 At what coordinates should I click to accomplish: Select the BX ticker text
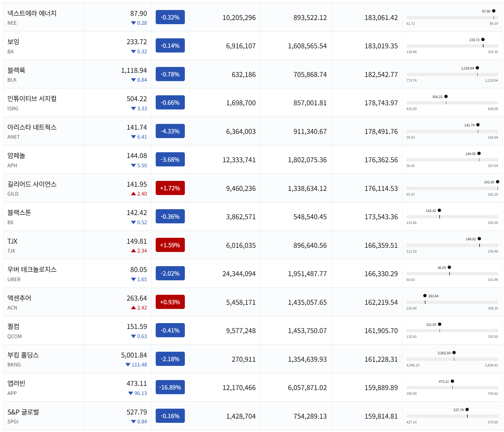(11, 222)
